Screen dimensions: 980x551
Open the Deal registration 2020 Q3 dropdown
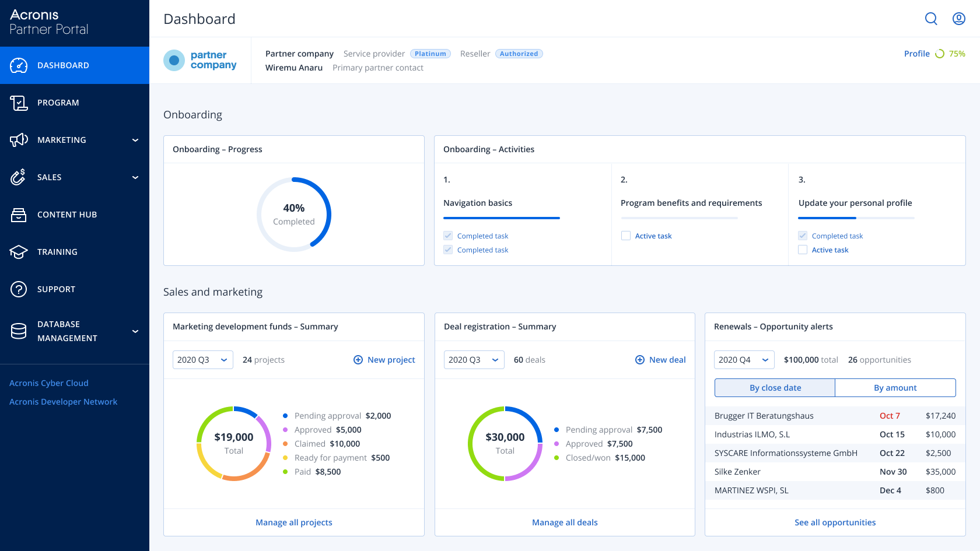pos(473,360)
